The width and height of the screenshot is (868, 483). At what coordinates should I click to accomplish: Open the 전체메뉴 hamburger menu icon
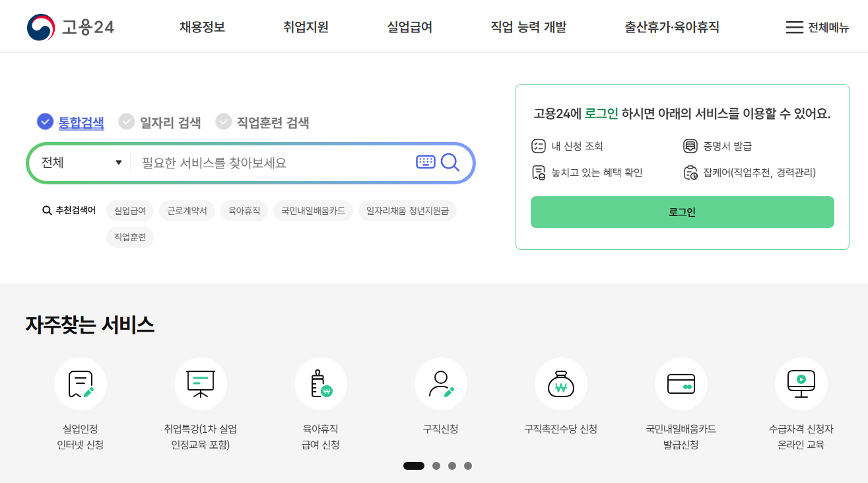[794, 27]
